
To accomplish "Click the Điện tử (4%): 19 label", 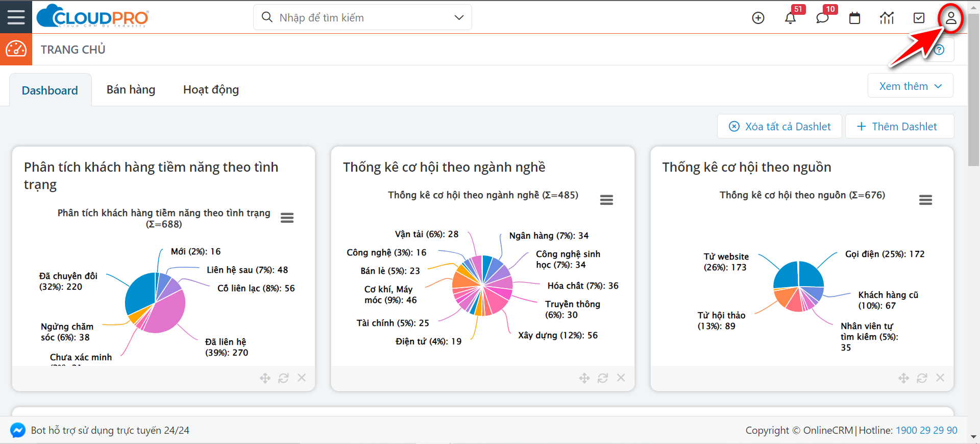I will click(428, 341).
